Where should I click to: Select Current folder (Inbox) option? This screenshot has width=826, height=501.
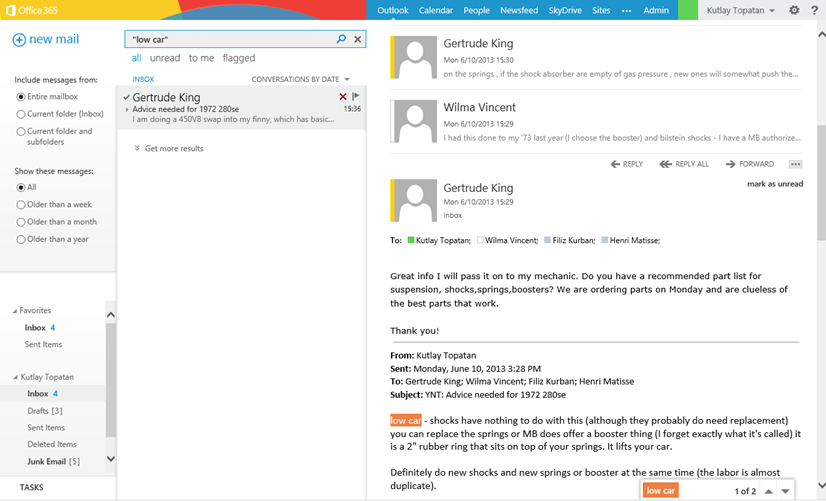[21, 114]
